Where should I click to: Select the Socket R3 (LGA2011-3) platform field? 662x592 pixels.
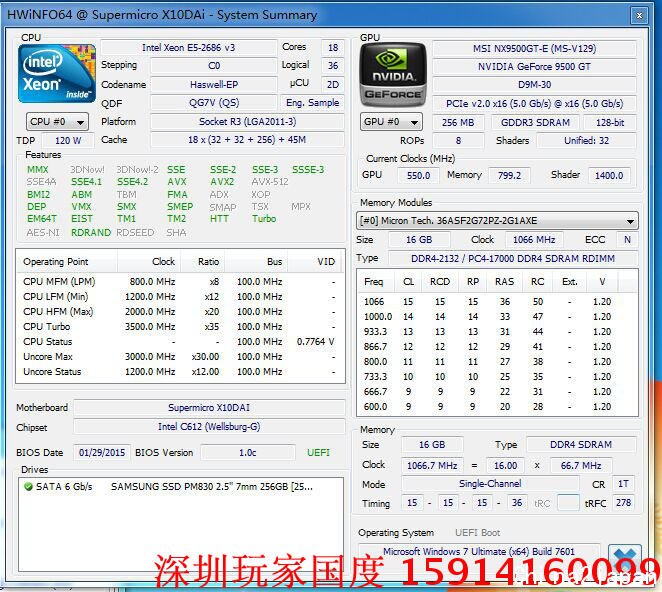click(247, 122)
